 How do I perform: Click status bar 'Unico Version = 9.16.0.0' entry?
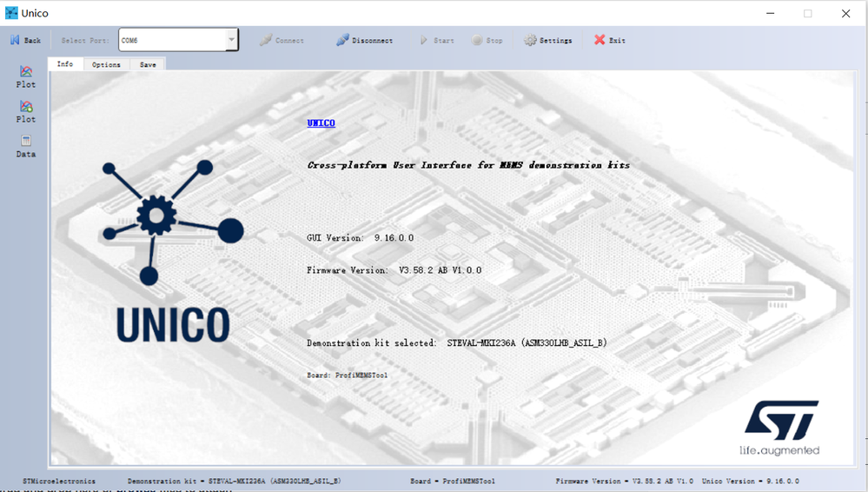[751, 482]
